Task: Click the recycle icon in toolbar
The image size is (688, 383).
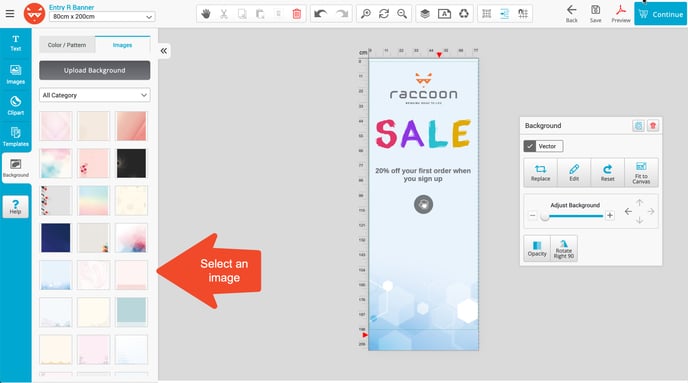Action: 464,14
